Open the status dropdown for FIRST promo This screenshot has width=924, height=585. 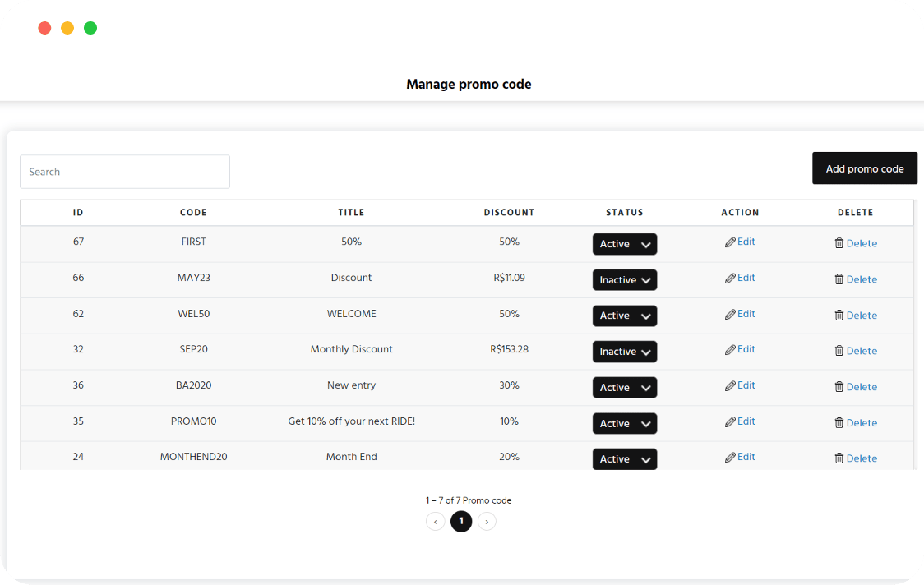click(625, 244)
